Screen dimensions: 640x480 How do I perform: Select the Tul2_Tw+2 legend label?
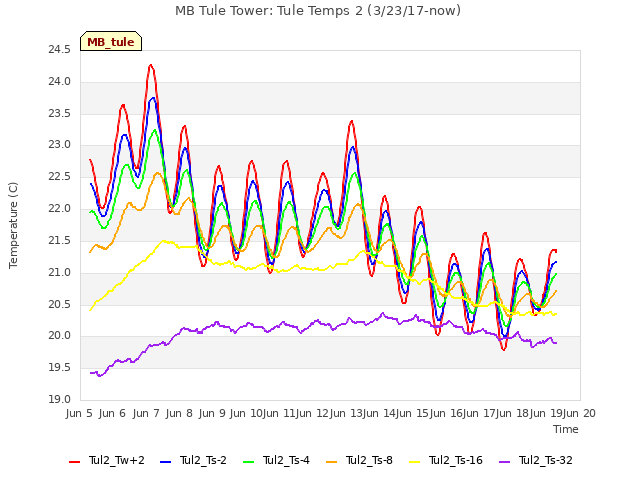tap(117, 460)
